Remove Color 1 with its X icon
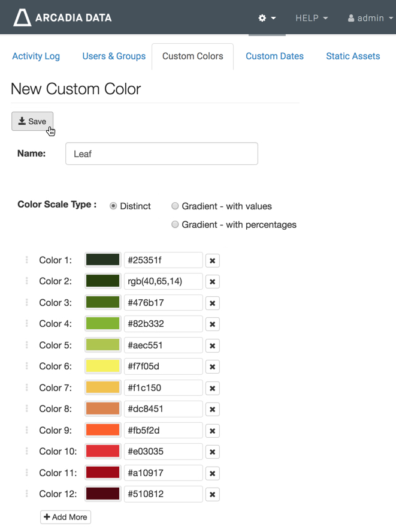Viewport: 396px width, 532px height. (212, 260)
